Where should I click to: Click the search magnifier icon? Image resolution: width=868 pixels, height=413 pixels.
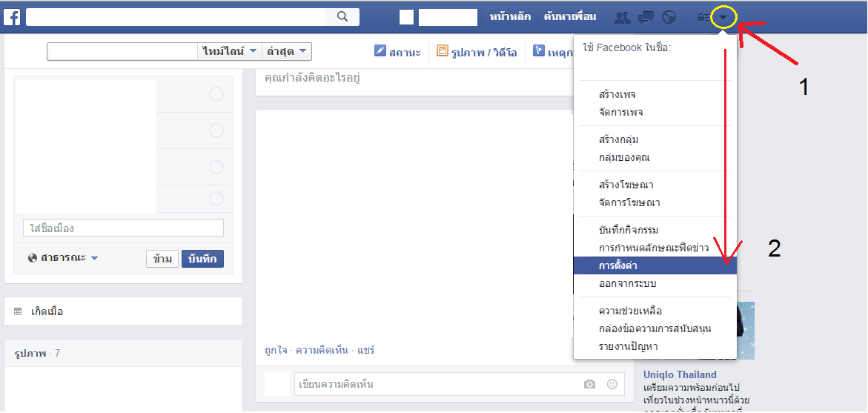coord(342,16)
